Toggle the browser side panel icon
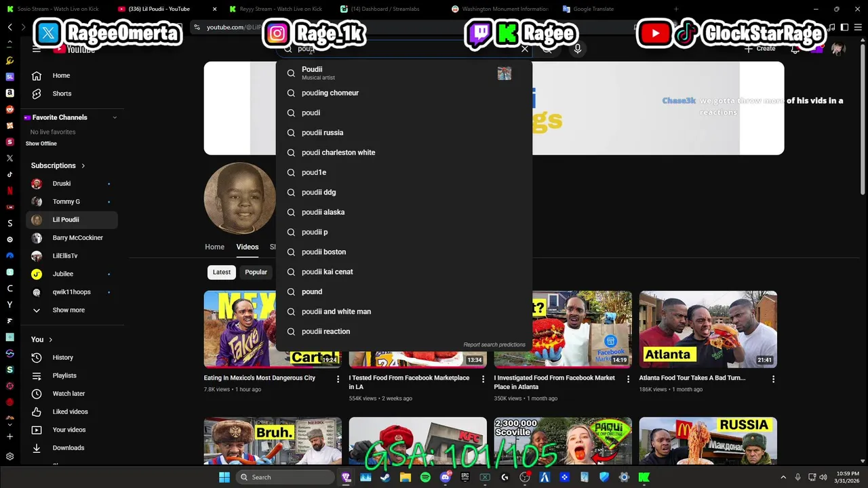 [844, 27]
